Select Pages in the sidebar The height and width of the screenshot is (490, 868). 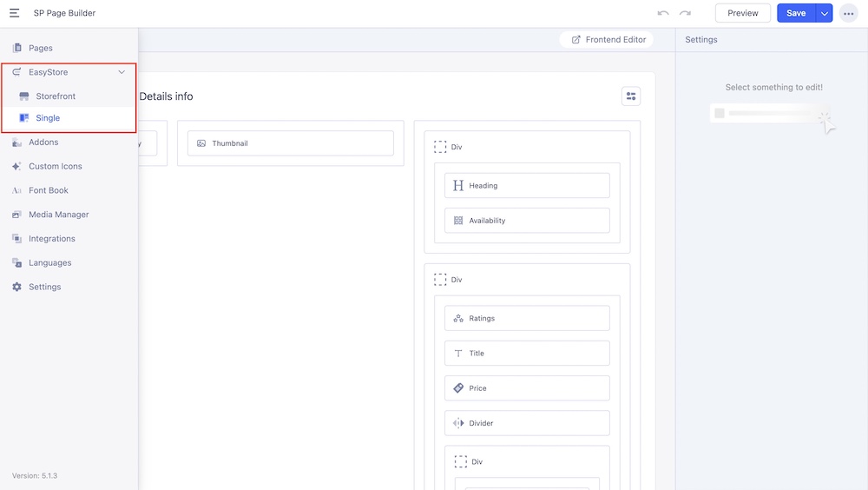[40, 48]
